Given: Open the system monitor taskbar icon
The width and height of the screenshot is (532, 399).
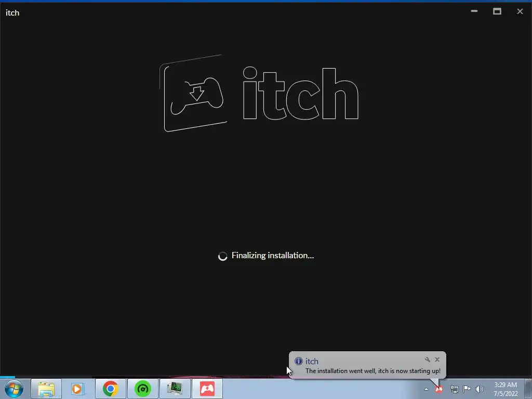Looking at the screenshot, I should 175,389.
